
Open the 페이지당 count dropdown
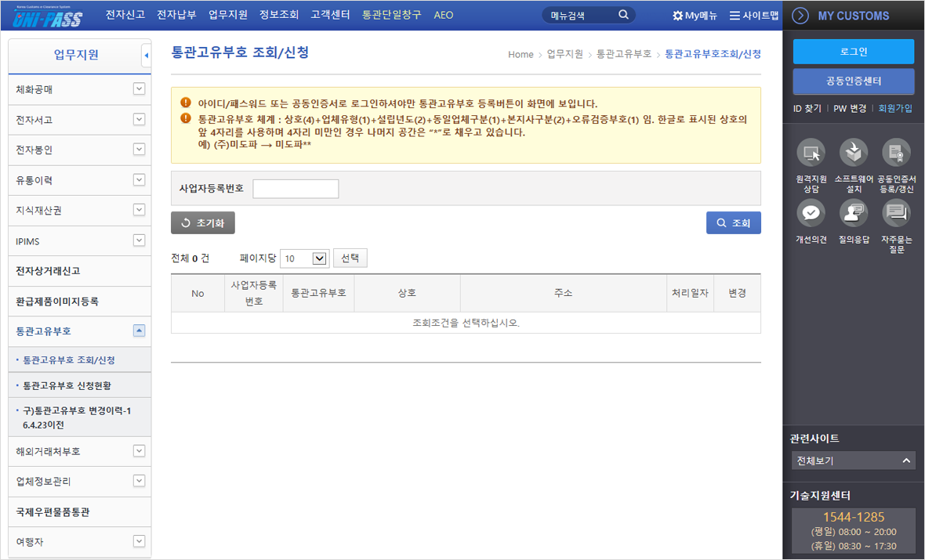[304, 258]
